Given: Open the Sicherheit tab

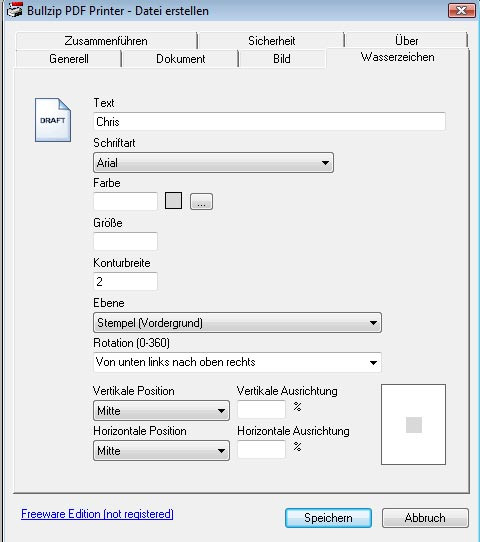Looking at the screenshot, I should tap(271, 41).
